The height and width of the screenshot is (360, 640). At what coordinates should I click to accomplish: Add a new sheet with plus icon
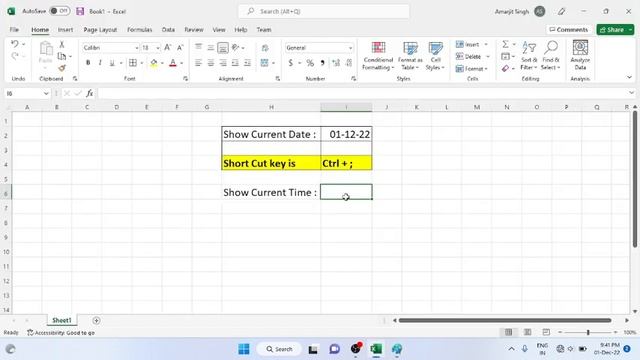pos(96,321)
